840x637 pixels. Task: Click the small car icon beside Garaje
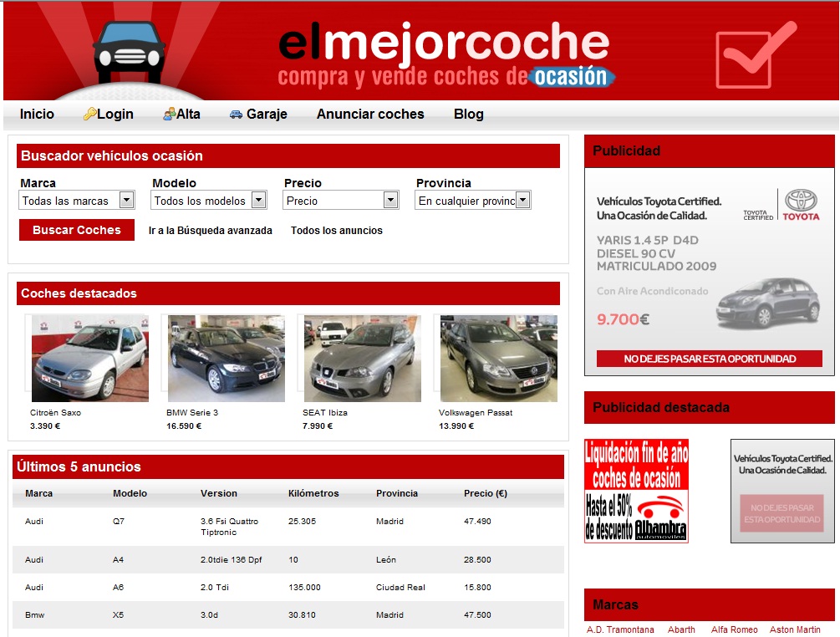236,115
